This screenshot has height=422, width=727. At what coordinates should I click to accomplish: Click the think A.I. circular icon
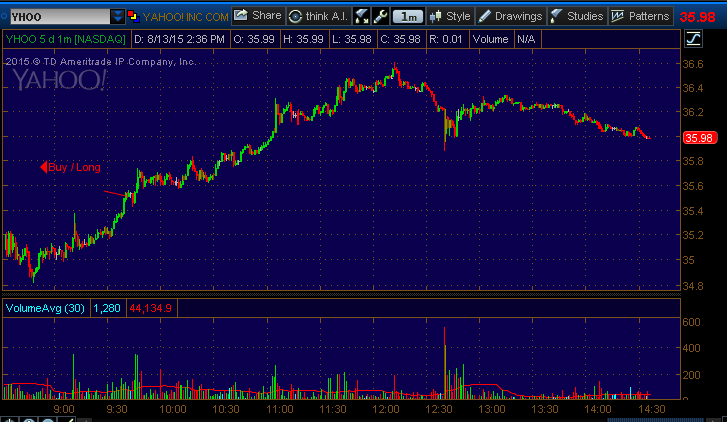click(x=295, y=17)
